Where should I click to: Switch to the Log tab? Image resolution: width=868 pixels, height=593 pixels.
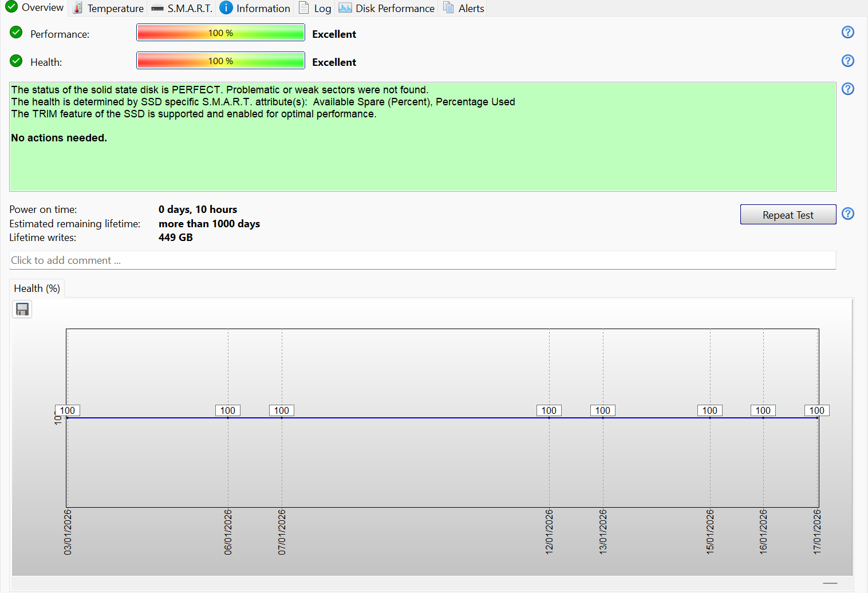315,8
